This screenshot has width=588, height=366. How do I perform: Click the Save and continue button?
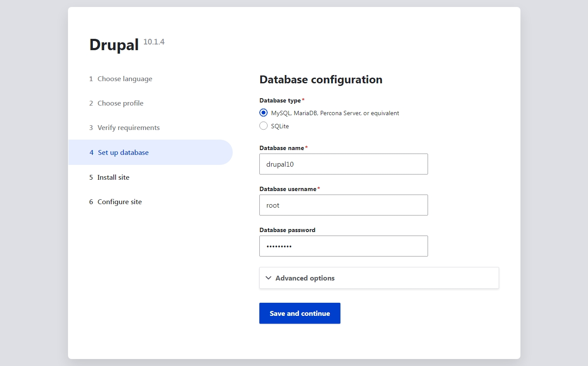tap(299, 313)
